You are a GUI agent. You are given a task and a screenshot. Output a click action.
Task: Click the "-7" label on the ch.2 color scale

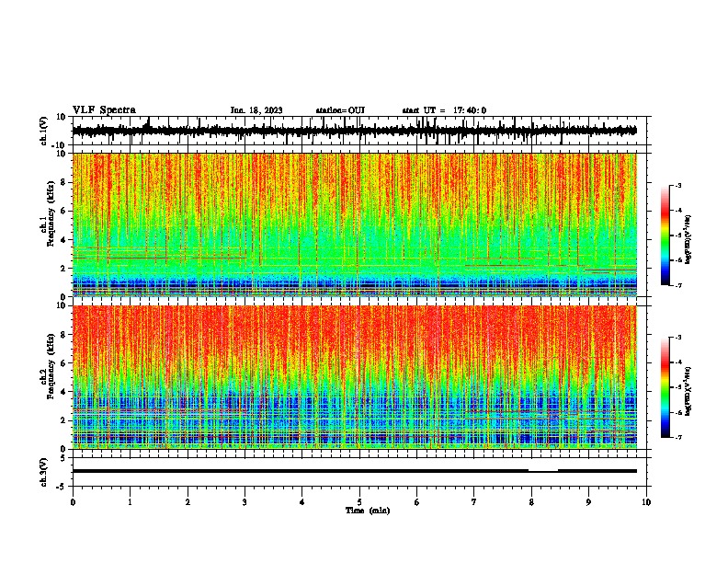[678, 437]
